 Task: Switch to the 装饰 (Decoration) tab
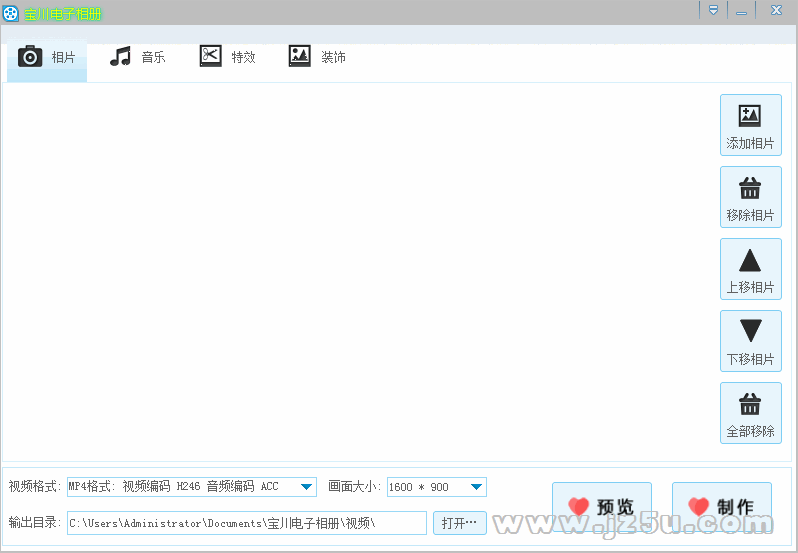tap(318, 57)
